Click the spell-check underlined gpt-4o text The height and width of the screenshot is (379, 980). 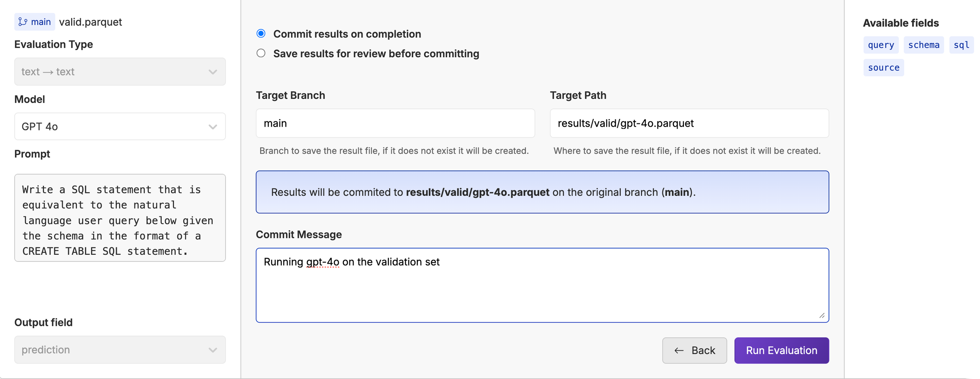pyautogui.click(x=322, y=262)
